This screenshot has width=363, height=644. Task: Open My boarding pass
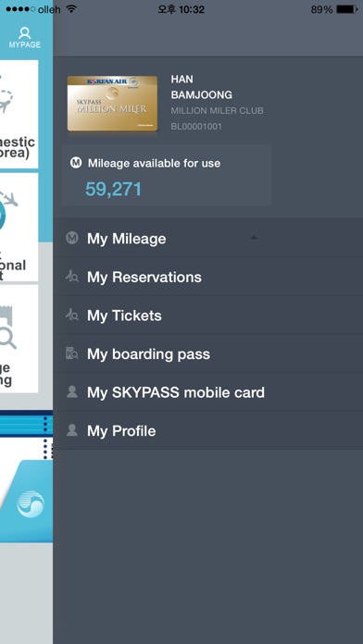(208, 353)
